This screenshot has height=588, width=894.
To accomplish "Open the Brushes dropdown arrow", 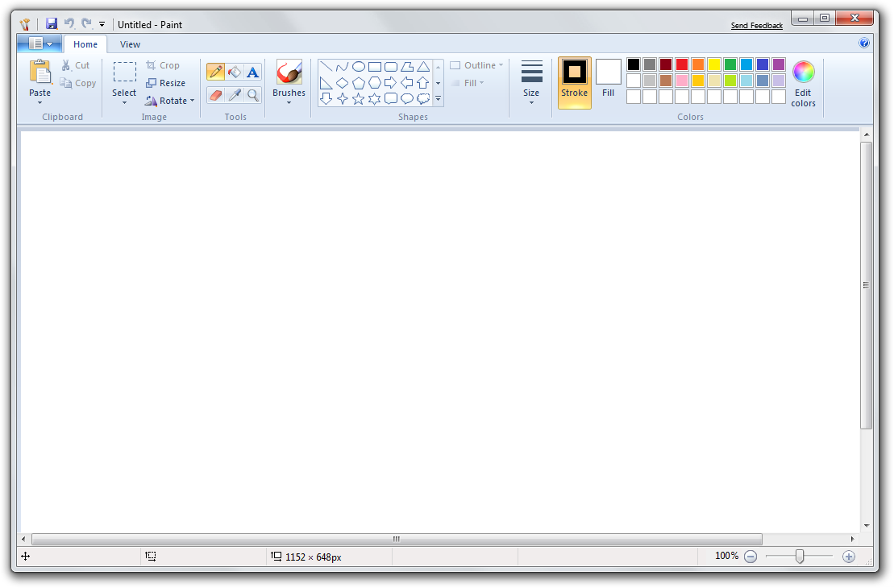I will 289,103.
